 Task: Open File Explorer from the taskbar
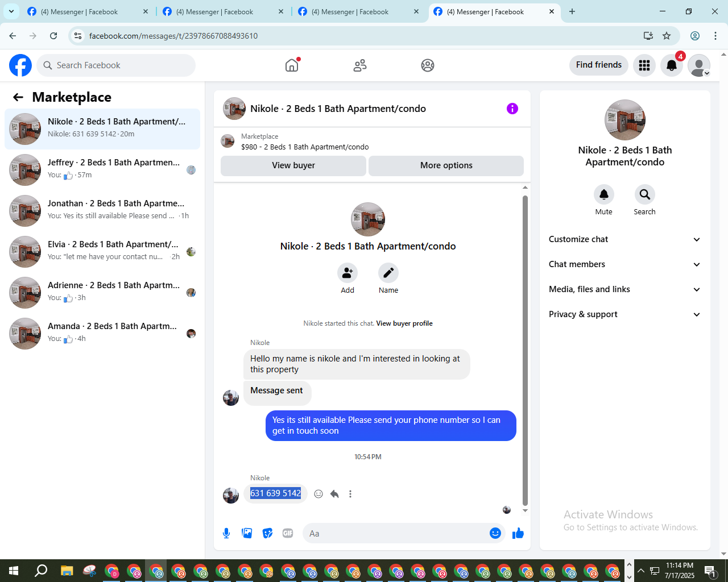click(67, 571)
